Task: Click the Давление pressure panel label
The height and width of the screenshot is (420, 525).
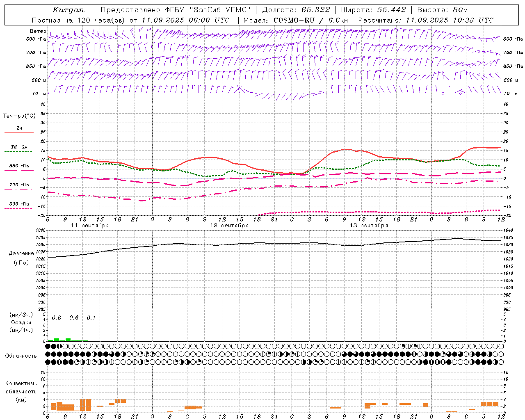Action: (x=21, y=253)
